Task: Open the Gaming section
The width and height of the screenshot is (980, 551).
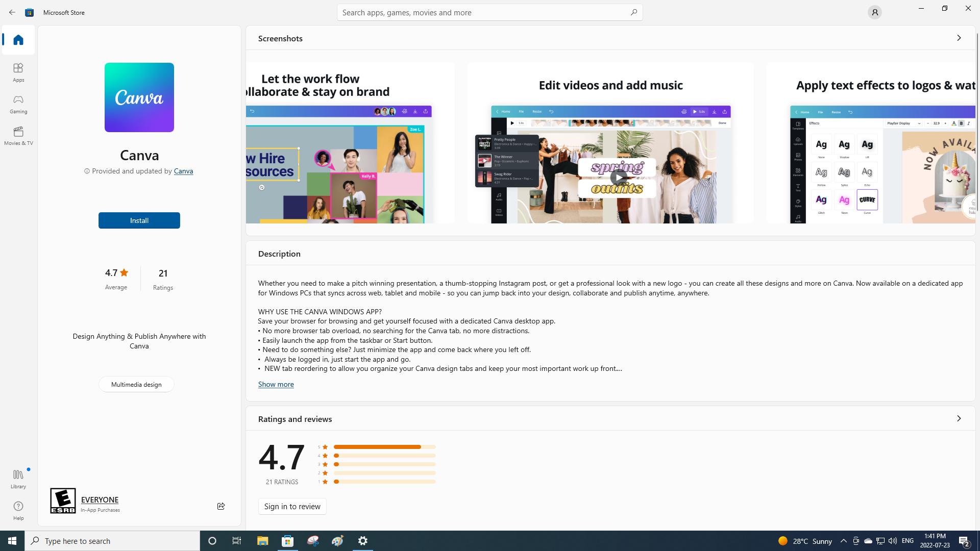Action: [18, 104]
